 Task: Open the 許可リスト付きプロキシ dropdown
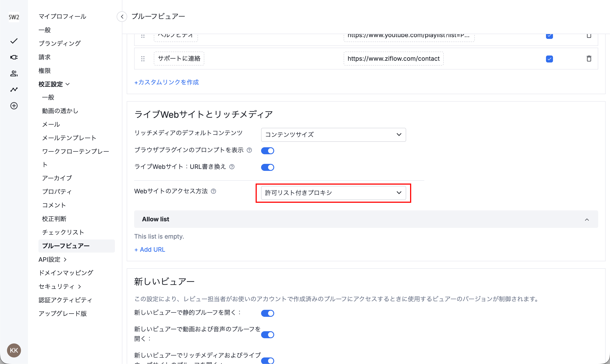coord(333,193)
